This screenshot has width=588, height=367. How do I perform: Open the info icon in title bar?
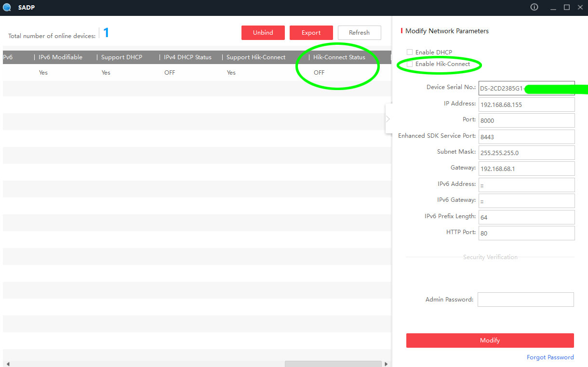coord(534,7)
